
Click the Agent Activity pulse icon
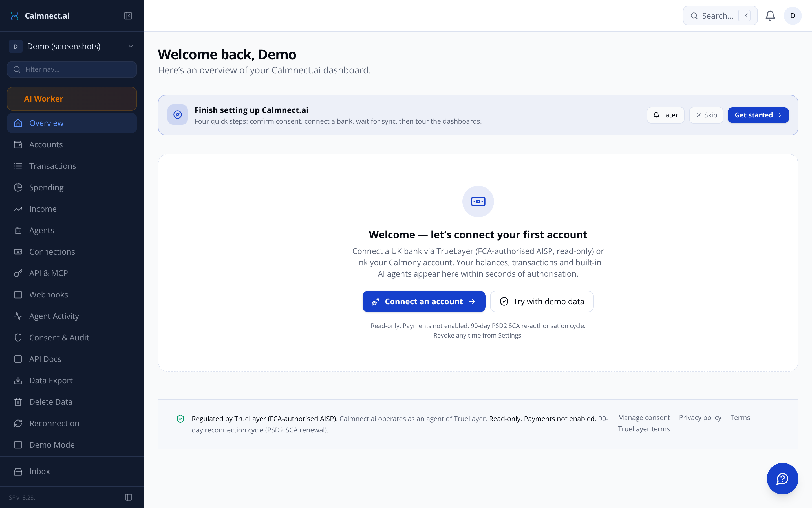tap(18, 316)
